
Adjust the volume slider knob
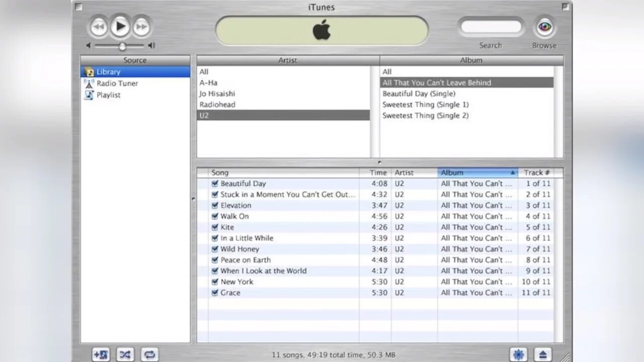pyautogui.click(x=122, y=46)
